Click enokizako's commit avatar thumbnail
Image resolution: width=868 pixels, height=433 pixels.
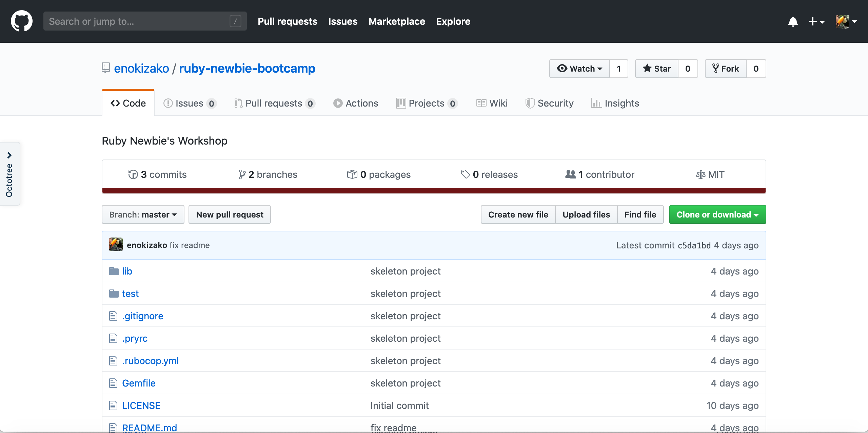pos(116,245)
